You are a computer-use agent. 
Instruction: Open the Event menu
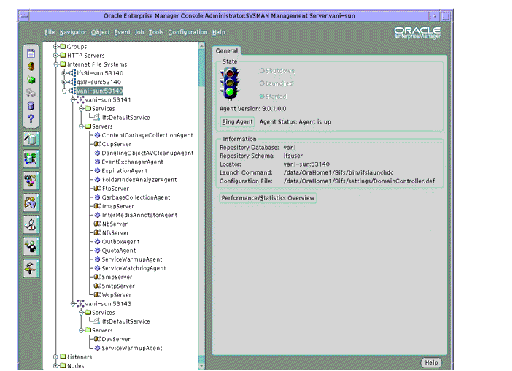122,32
